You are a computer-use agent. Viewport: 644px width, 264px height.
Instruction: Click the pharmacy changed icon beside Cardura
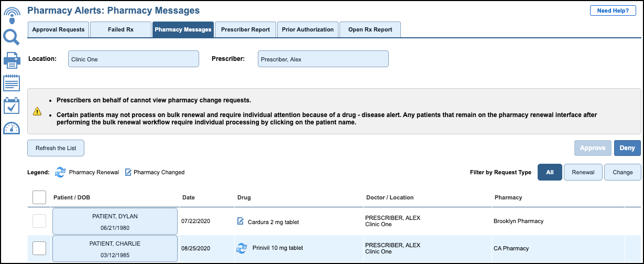241,221
